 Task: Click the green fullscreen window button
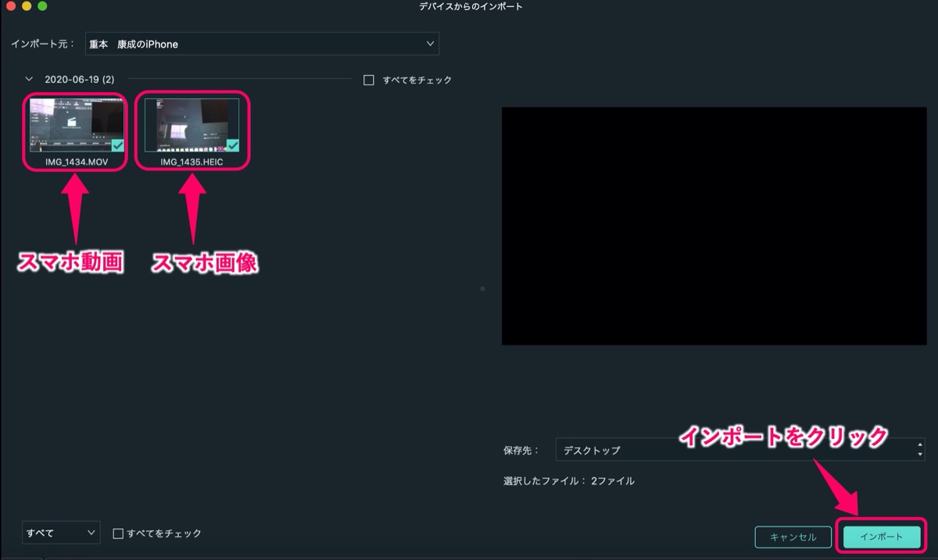click(42, 6)
